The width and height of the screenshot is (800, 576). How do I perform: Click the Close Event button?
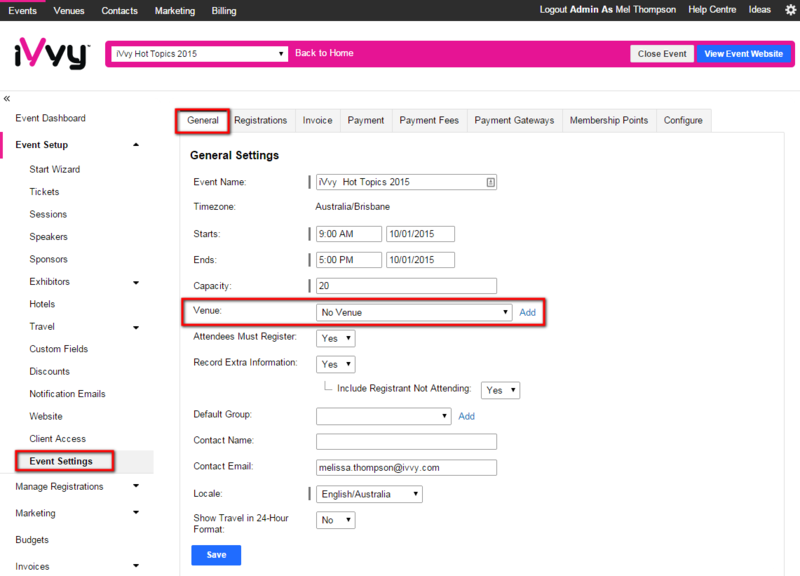pyautogui.click(x=662, y=54)
